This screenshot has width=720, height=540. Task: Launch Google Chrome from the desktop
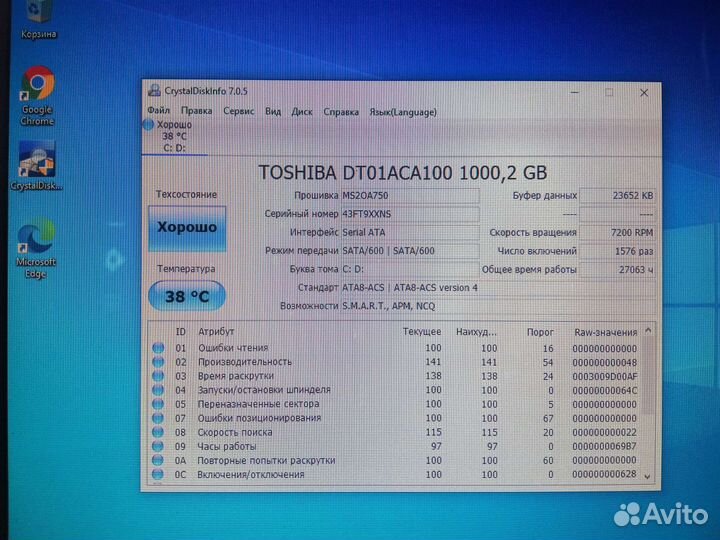pyautogui.click(x=38, y=96)
